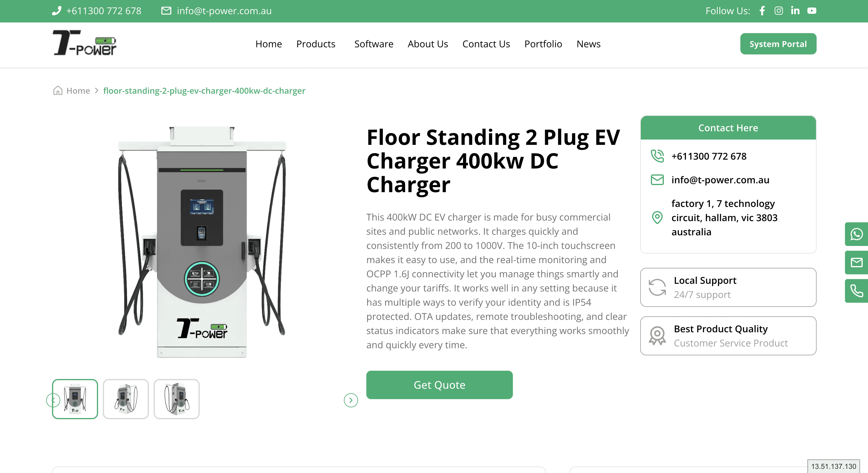Select the second charger thumbnail

point(126,399)
